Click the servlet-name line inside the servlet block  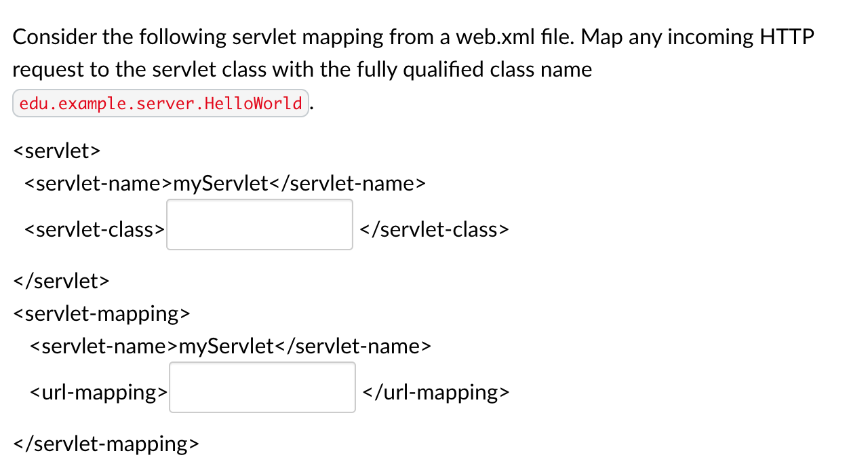pyautogui.click(x=224, y=184)
